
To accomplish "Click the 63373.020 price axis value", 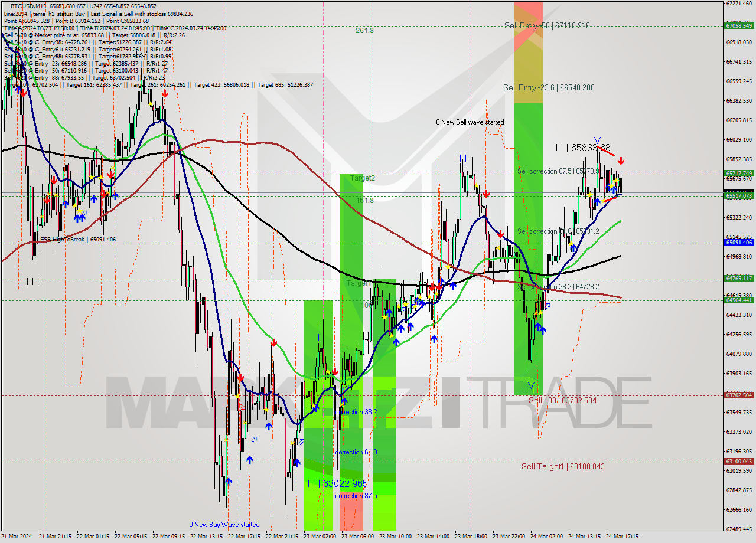I will tap(738, 432).
